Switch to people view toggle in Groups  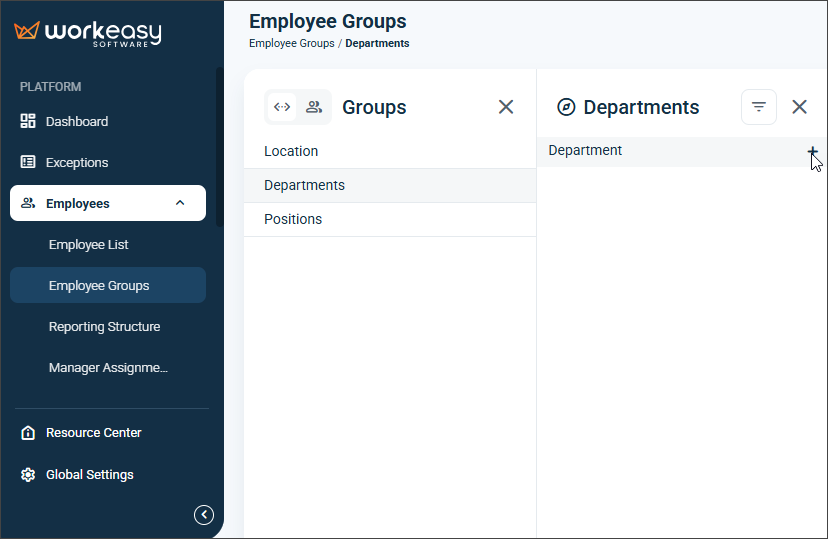click(x=314, y=107)
